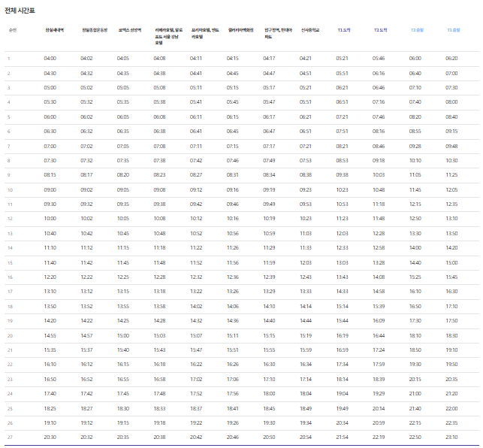This screenshot has height=448, width=483.
Task: Click T2 출발 time 12:50 in row 12
Action: coord(415,218)
